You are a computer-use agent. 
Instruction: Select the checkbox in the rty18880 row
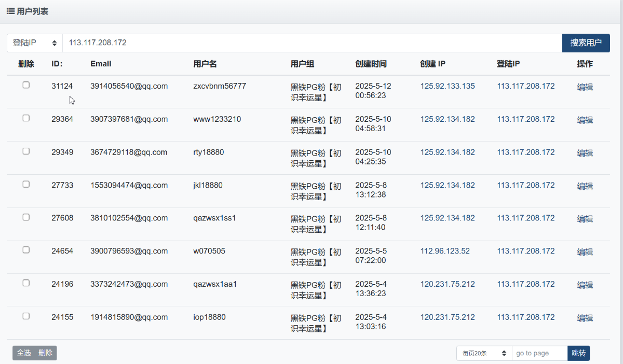point(26,151)
